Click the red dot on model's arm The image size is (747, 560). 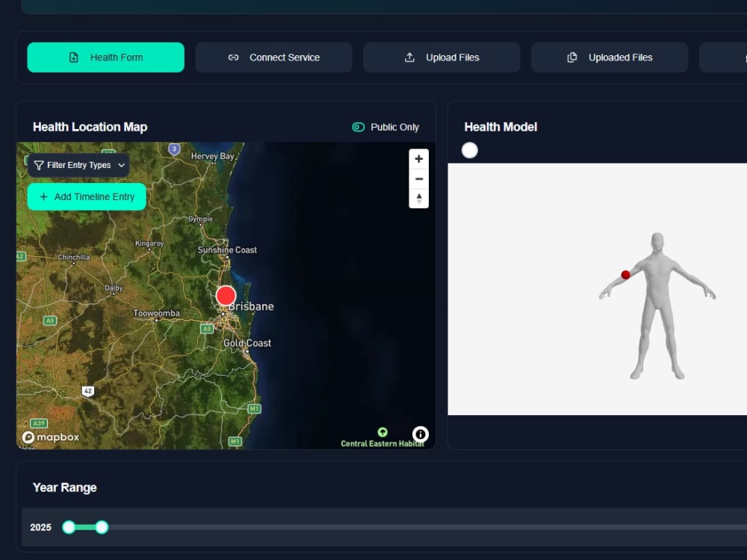tap(625, 275)
